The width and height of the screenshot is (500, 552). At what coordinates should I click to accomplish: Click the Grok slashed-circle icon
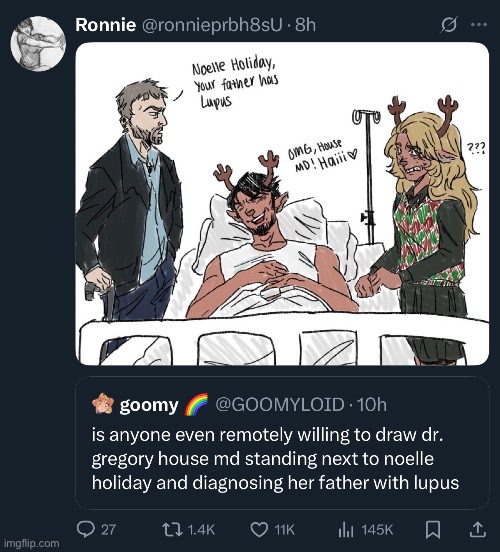(449, 25)
